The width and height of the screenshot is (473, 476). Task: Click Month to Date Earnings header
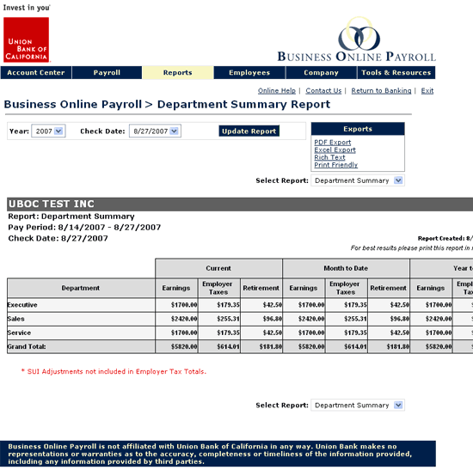(304, 288)
